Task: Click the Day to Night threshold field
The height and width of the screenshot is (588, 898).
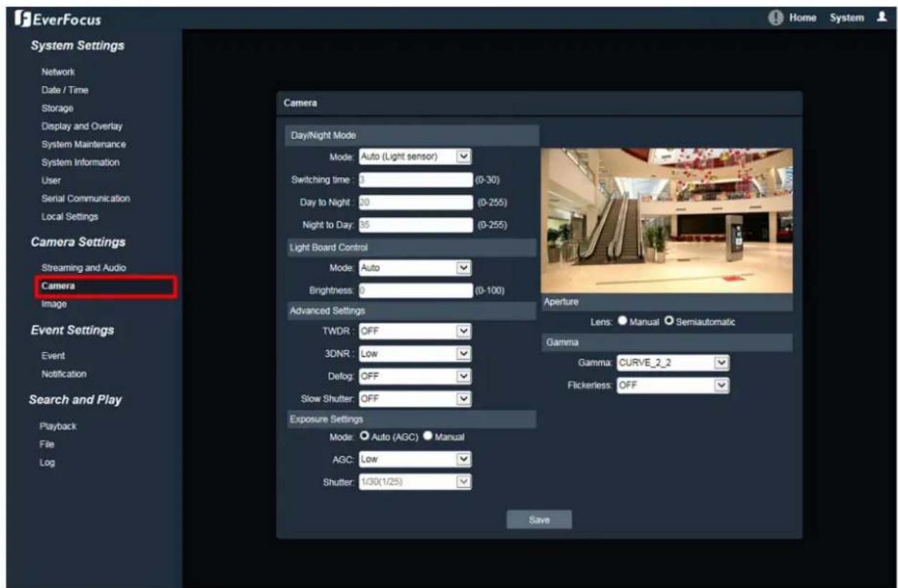Action: pos(415,203)
